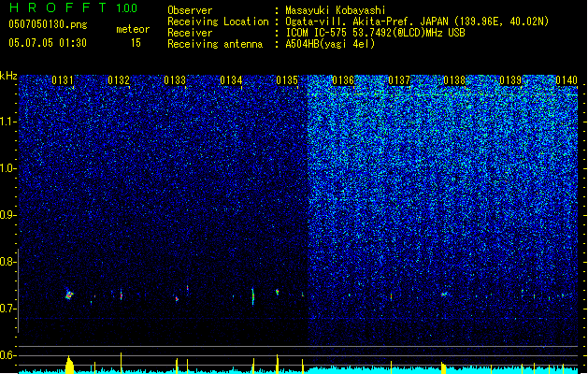The height and width of the screenshot is (374, 588).
Task: Select the Ogata-vill. Akita-Pref. JAPAN location text
Action: point(417,22)
